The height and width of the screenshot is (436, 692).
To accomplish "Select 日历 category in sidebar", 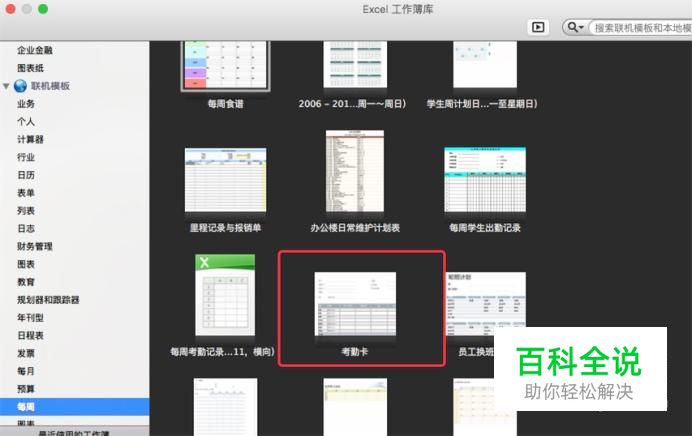I will click(26, 175).
